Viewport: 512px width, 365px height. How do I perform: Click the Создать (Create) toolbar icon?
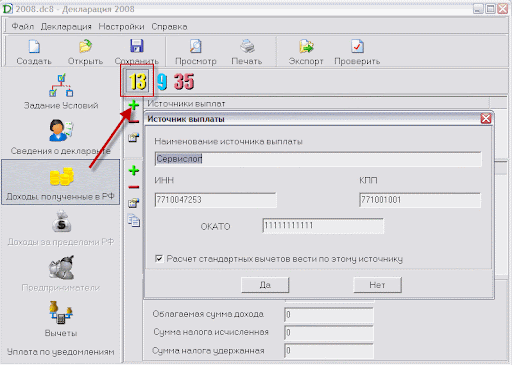pyautogui.click(x=34, y=47)
